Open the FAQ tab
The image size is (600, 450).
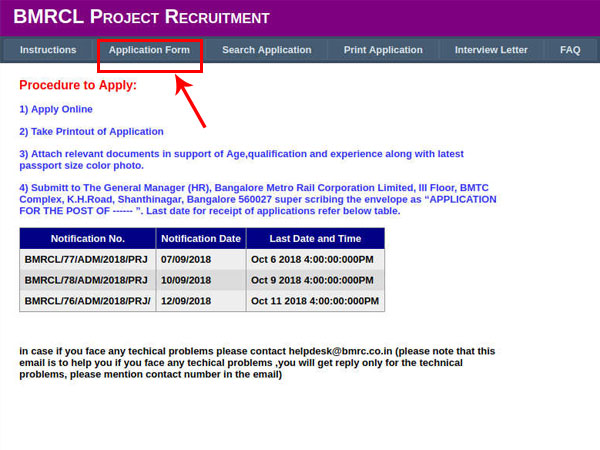(x=570, y=50)
